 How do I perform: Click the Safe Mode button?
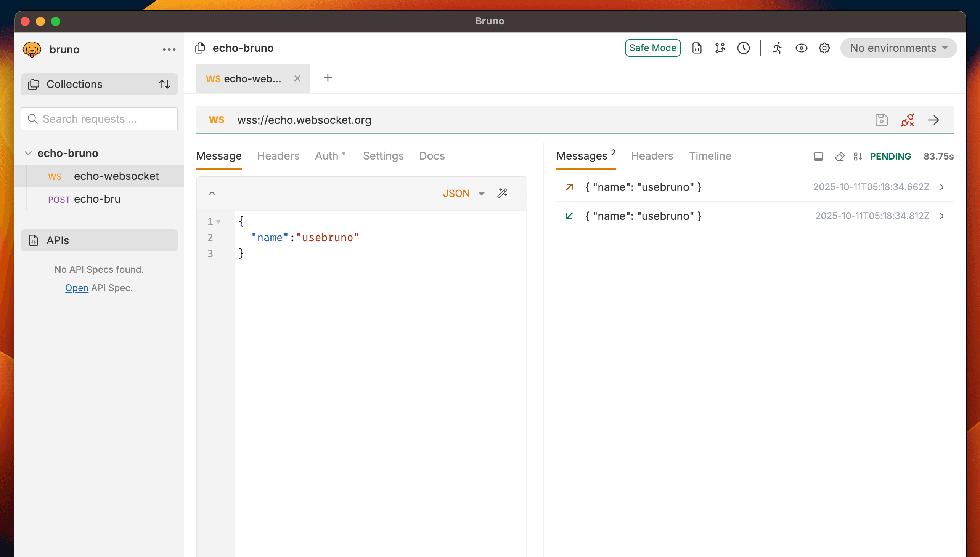point(653,48)
